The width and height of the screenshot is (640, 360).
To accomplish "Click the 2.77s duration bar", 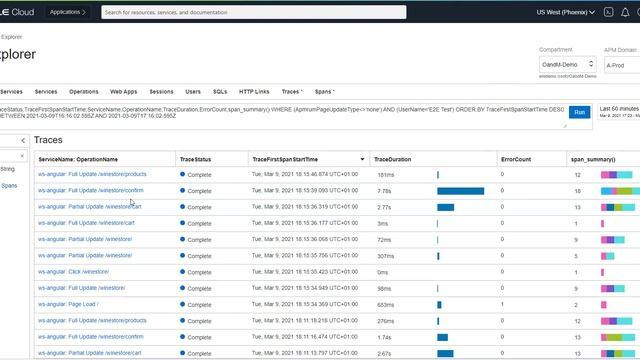I will 445,207.
